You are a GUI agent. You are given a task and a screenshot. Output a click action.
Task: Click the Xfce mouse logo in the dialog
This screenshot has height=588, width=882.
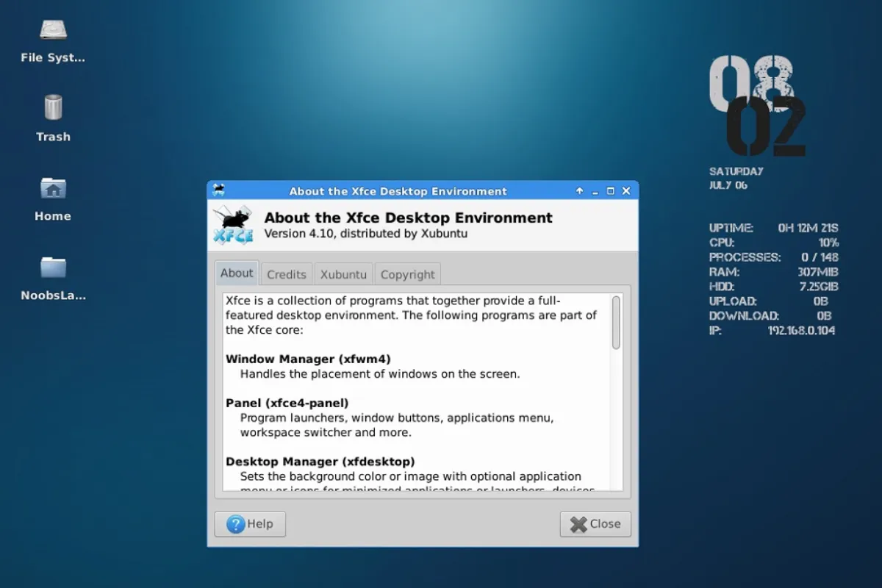(233, 225)
